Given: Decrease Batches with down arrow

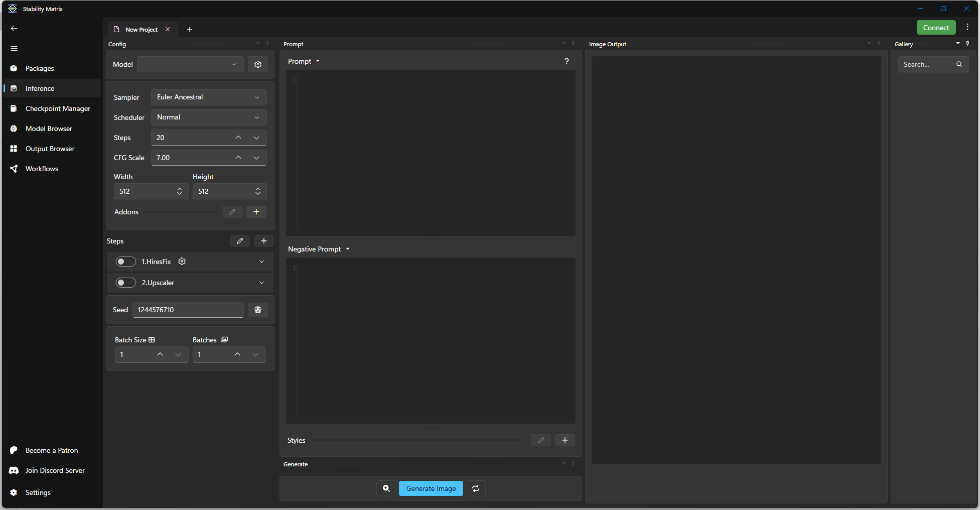Looking at the screenshot, I should coord(255,354).
